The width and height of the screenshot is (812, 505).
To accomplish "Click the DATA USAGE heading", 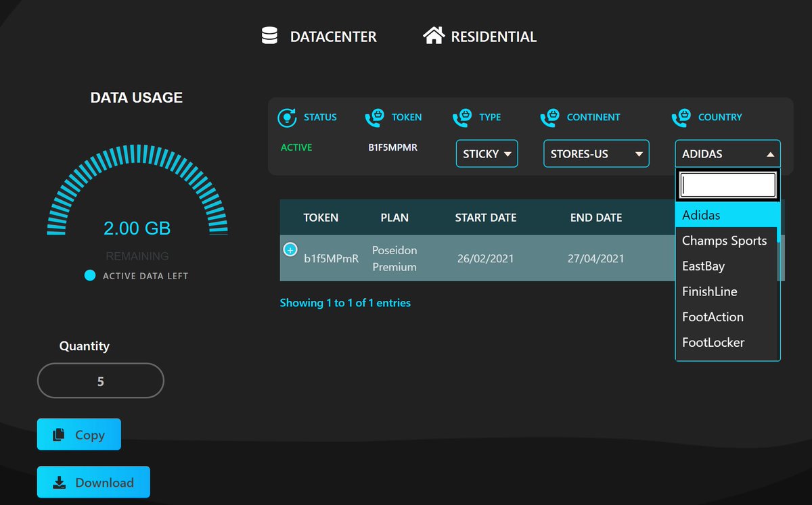I will click(137, 97).
